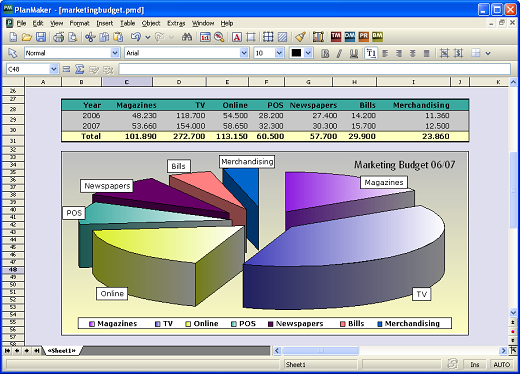
Task: Toggle Ins insert mode in status bar
Action: click(475, 365)
